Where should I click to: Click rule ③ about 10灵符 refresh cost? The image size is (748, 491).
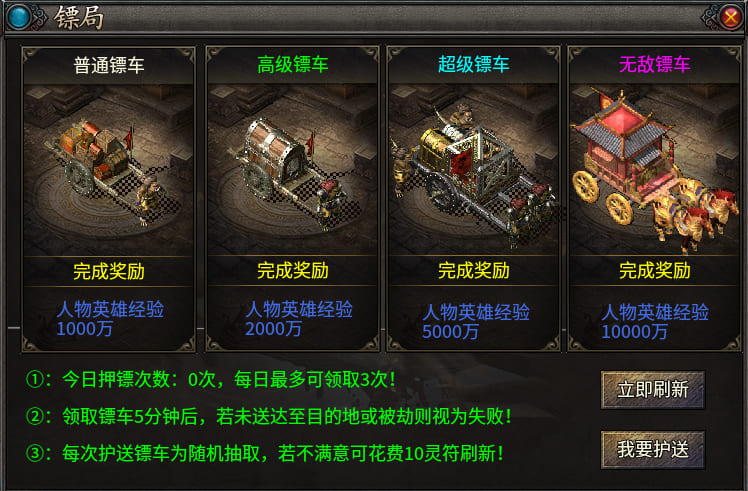[265, 453]
